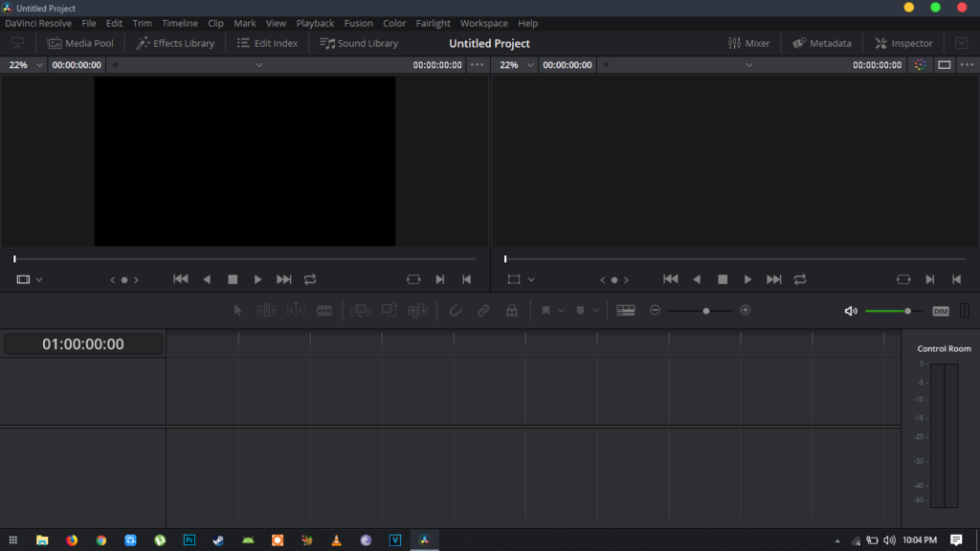Toggle the linked selection chain icon
This screenshot has height=551, width=980.
point(483,311)
